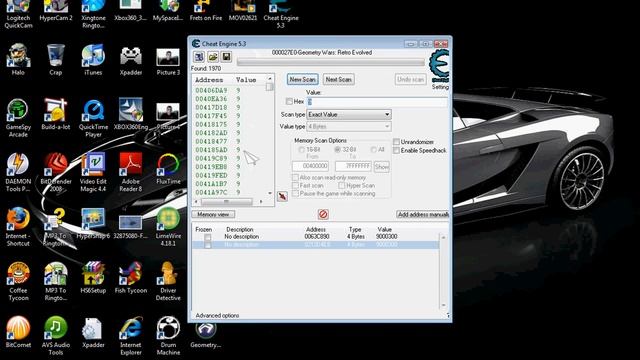Screen dimensions: 640x360
Task: Freeze address 0063C890 checkbox
Action: pyautogui.click(x=208, y=237)
